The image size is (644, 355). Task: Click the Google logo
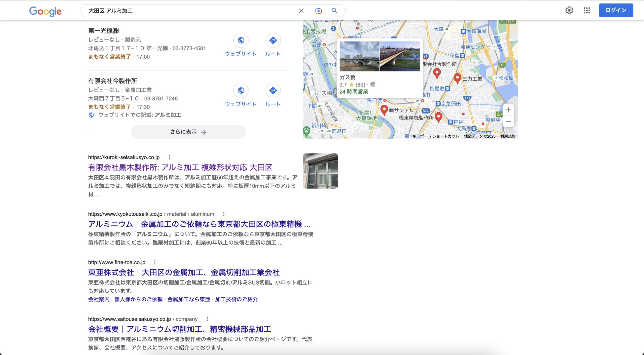coord(45,11)
